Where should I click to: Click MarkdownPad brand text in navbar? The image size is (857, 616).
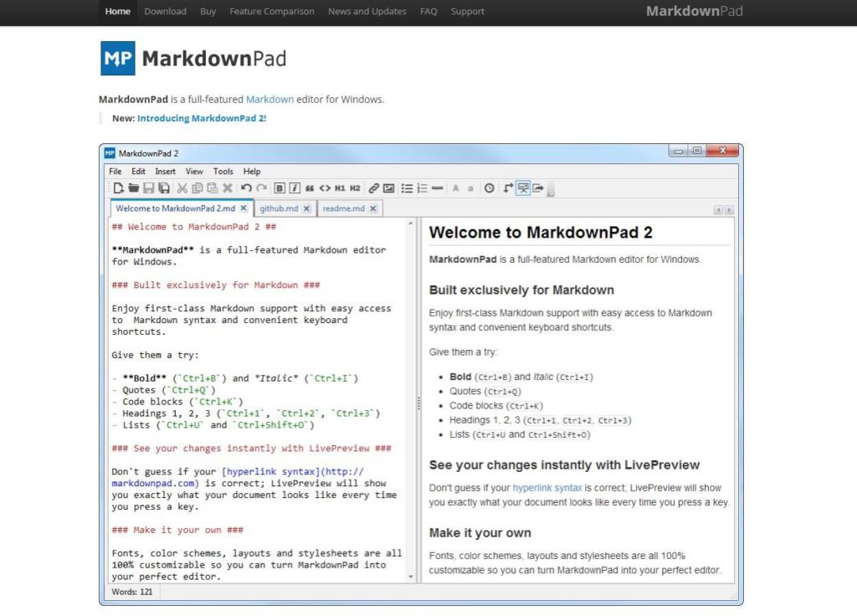[x=694, y=11]
